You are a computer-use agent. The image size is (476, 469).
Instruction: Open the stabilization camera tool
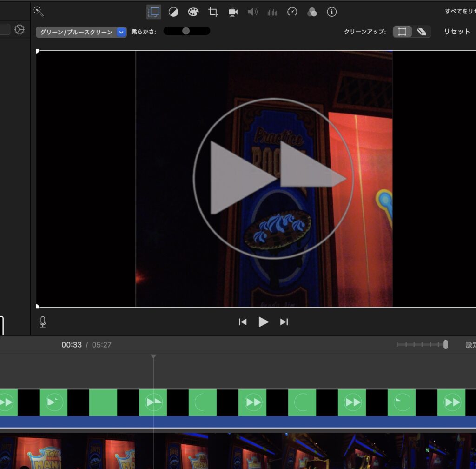click(x=233, y=12)
